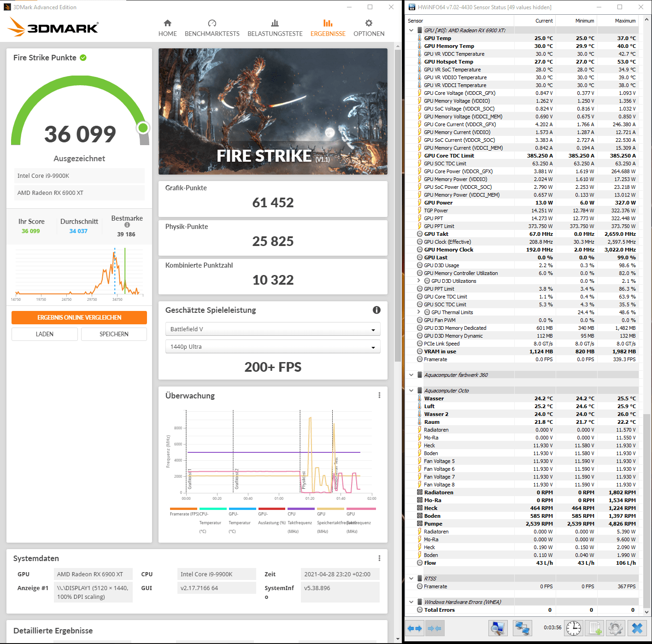Click the green verified check beside Fire Strike Punkte
The width and height of the screenshot is (652, 644).
pos(83,58)
